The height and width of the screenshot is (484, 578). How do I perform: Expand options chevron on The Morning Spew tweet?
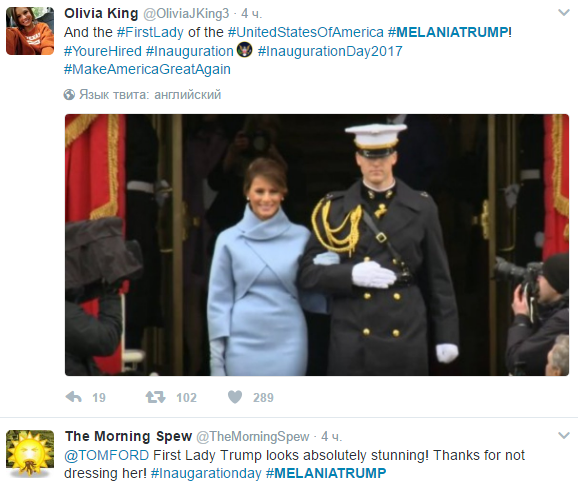564,436
